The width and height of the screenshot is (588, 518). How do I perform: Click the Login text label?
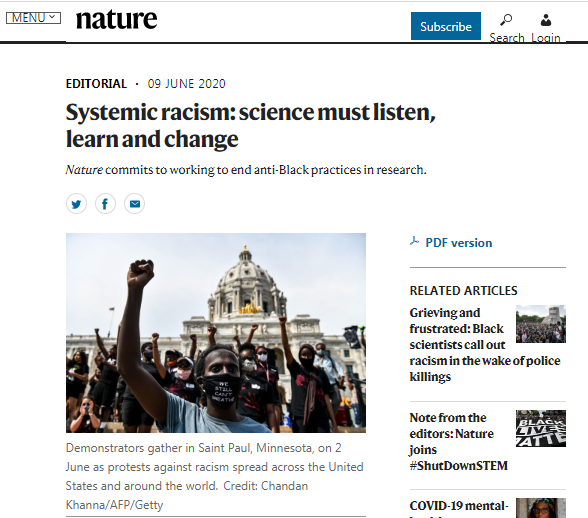tap(546, 38)
